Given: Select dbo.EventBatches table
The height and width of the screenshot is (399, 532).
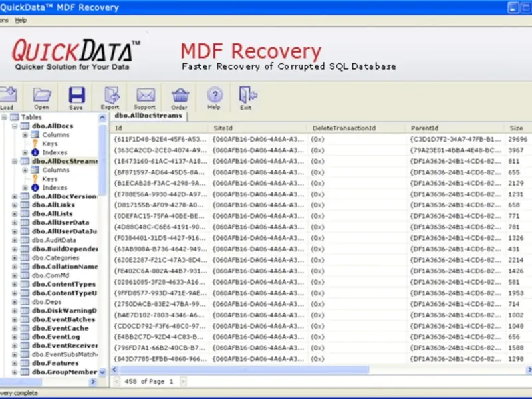Looking at the screenshot, I should pyautogui.click(x=63, y=319).
